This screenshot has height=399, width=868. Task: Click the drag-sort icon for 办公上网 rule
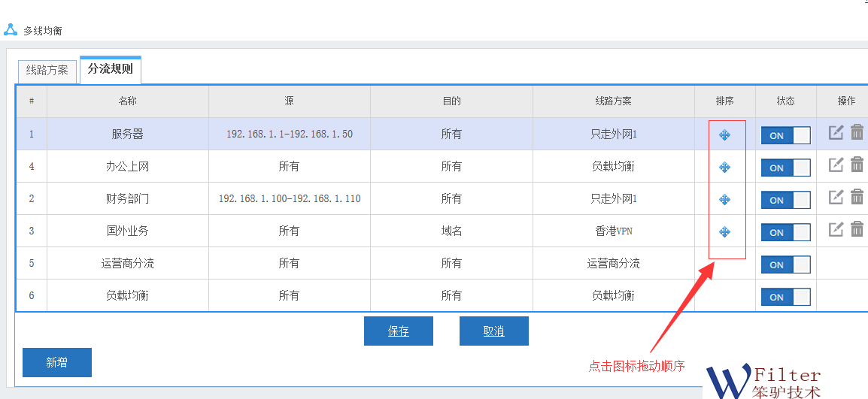coord(724,167)
